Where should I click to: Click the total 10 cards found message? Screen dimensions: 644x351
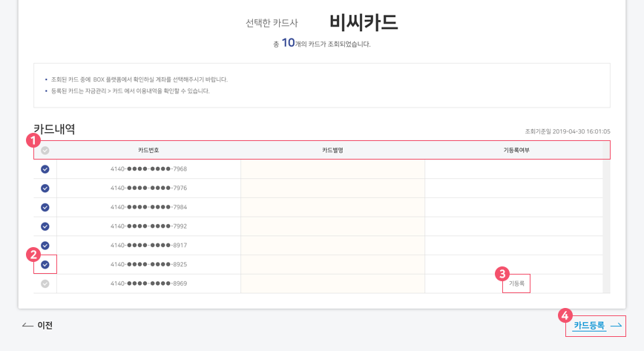[322, 43]
